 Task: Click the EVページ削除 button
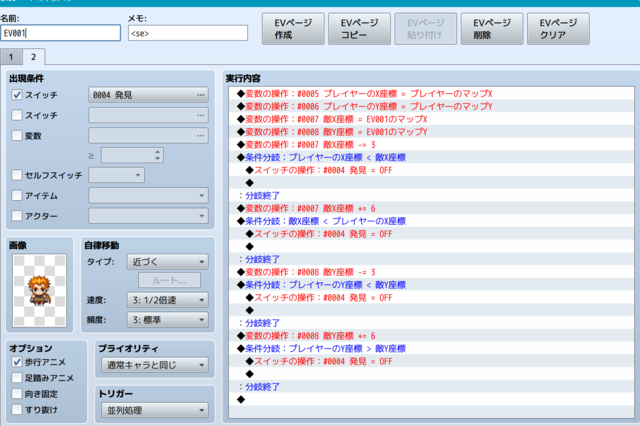click(x=492, y=29)
